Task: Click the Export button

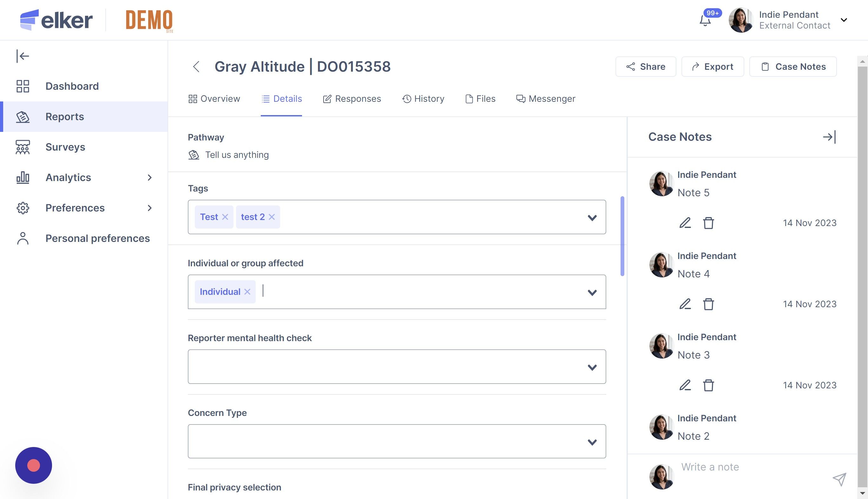Action: pyautogui.click(x=712, y=67)
